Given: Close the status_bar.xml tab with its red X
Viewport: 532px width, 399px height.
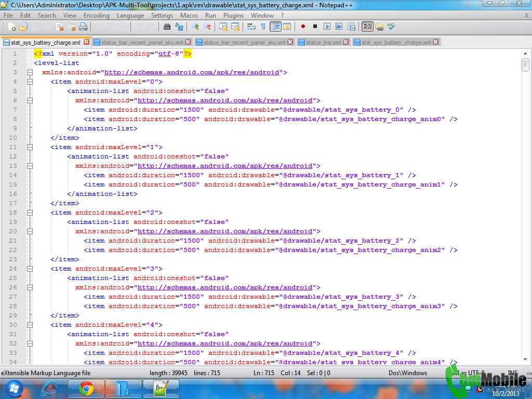Looking at the screenshot, I should click(345, 42).
